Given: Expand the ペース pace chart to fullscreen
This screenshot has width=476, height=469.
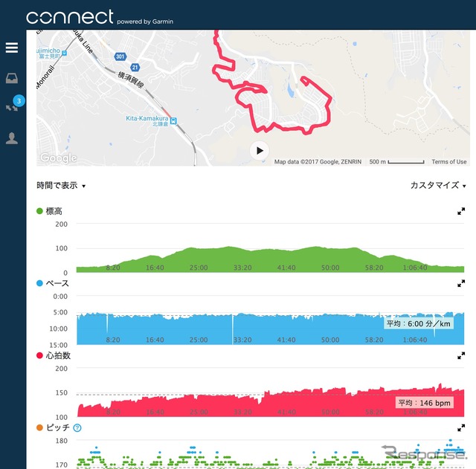Looking at the screenshot, I should click(461, 283).
